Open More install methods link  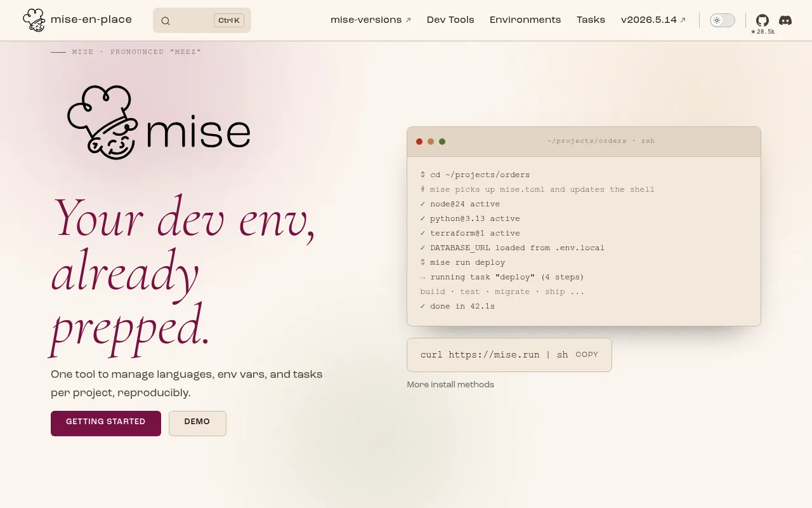pyautogui.click(x=450, y=385)
